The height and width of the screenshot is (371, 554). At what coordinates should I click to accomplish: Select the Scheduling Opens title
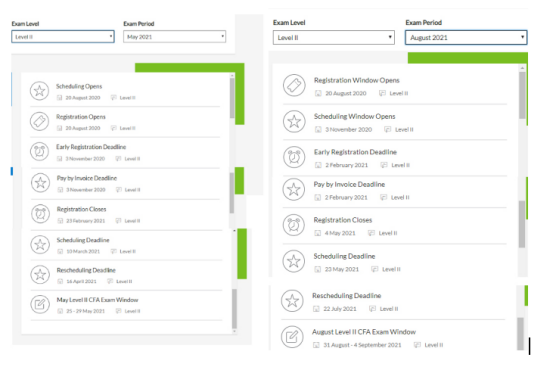[79, 86]
